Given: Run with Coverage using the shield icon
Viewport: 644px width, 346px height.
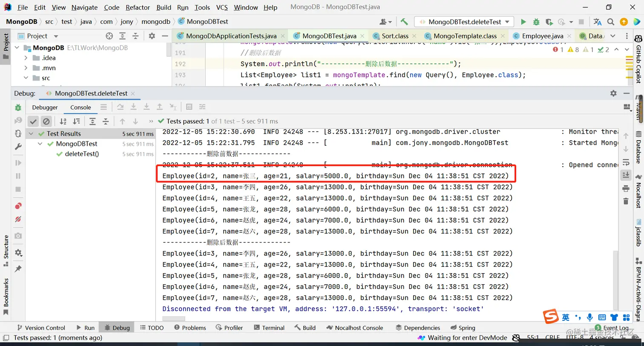Looking at the screenshot, I should (549, 22).
